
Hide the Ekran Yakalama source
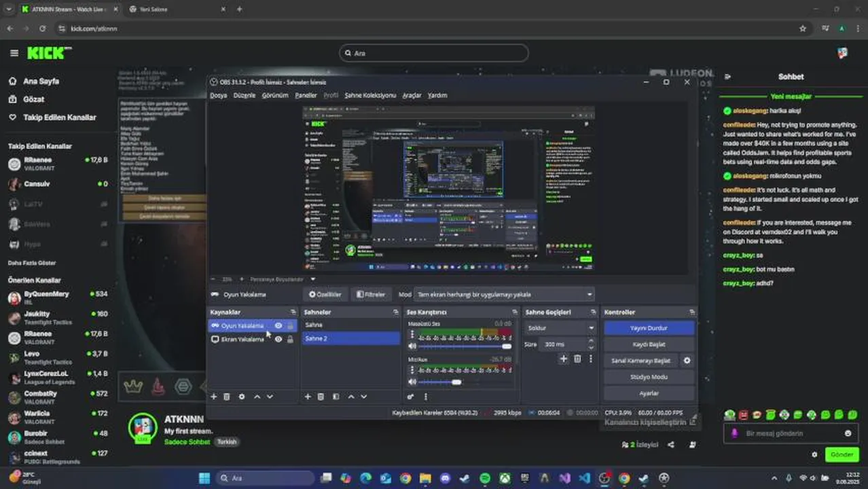[278, 339]
